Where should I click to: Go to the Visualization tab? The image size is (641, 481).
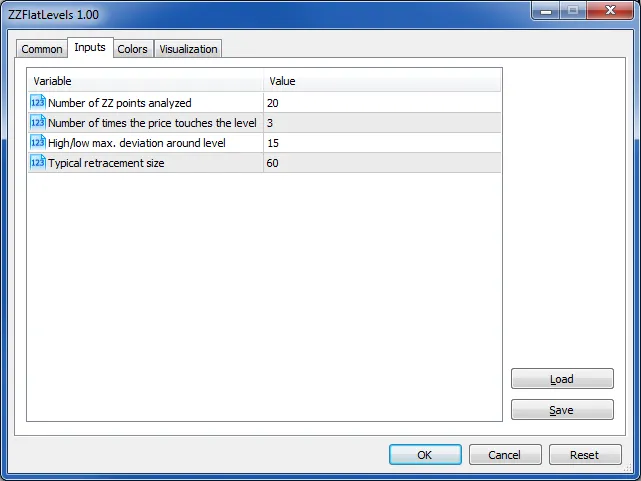[188, 49]
